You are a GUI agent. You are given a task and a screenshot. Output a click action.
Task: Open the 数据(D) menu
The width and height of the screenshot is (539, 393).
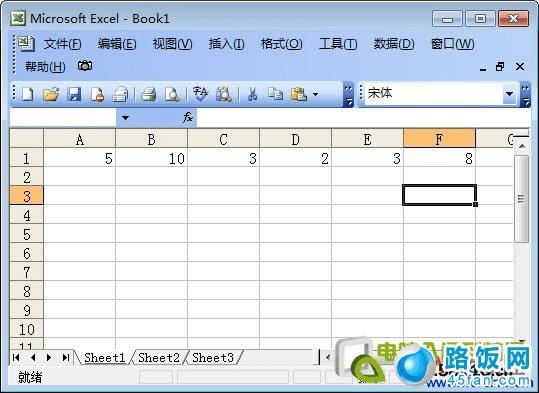click(x=394, y=44)
